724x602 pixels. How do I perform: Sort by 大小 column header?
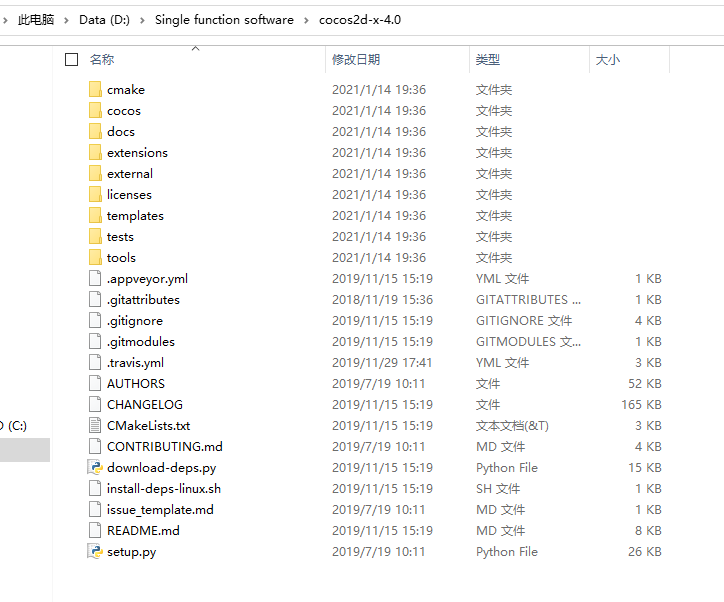pos(608,60)
